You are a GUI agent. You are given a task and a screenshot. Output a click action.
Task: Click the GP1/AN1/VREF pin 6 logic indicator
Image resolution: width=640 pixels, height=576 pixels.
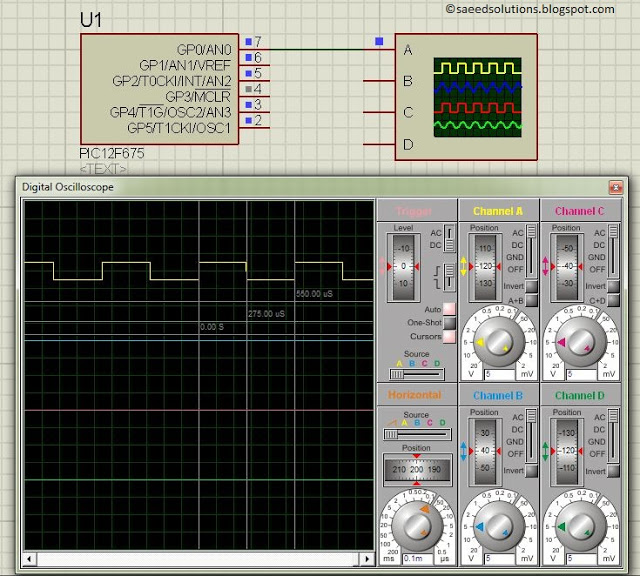point(248,58)
